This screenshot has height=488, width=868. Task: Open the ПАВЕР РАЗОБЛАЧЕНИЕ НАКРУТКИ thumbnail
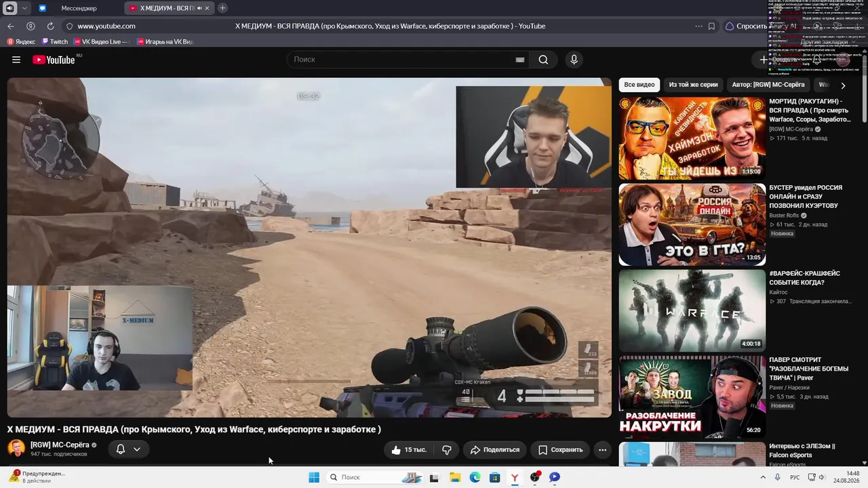point(692,396)
